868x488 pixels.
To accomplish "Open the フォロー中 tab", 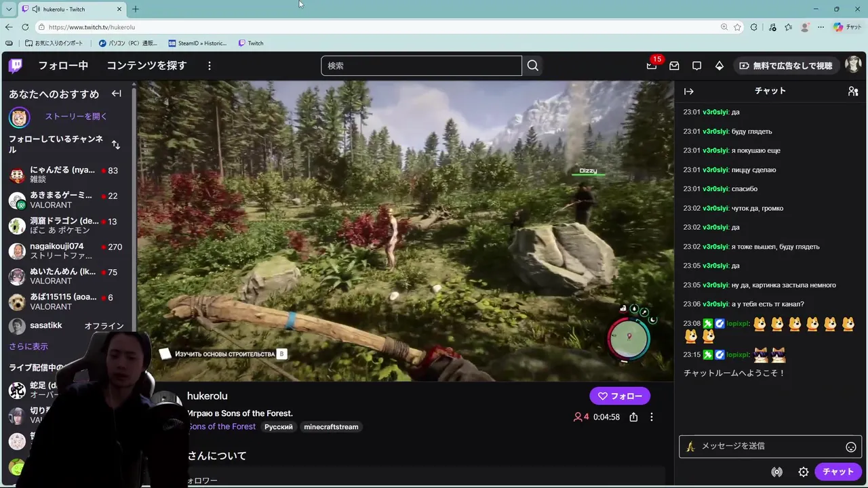I will click(x=63, y=66).
